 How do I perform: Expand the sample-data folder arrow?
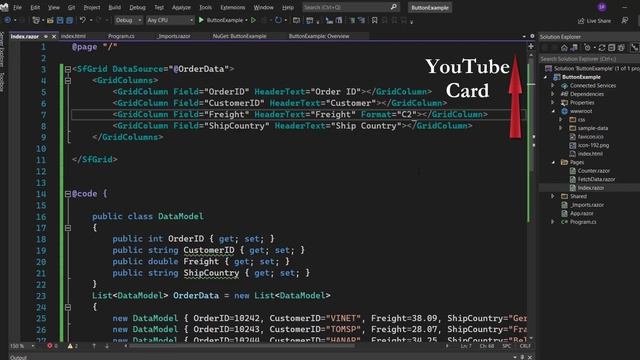pos(561,128)
